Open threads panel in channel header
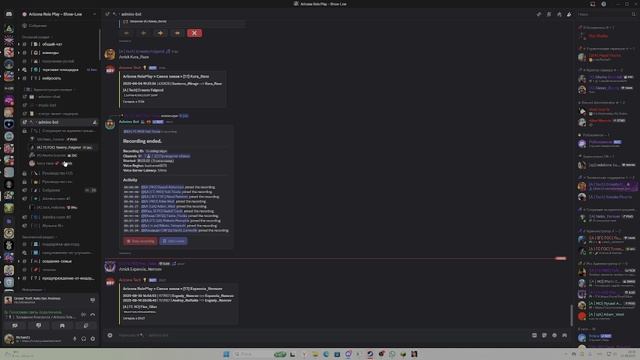Image resolution: width=640 pixels, height=360 pixels. 539,14
